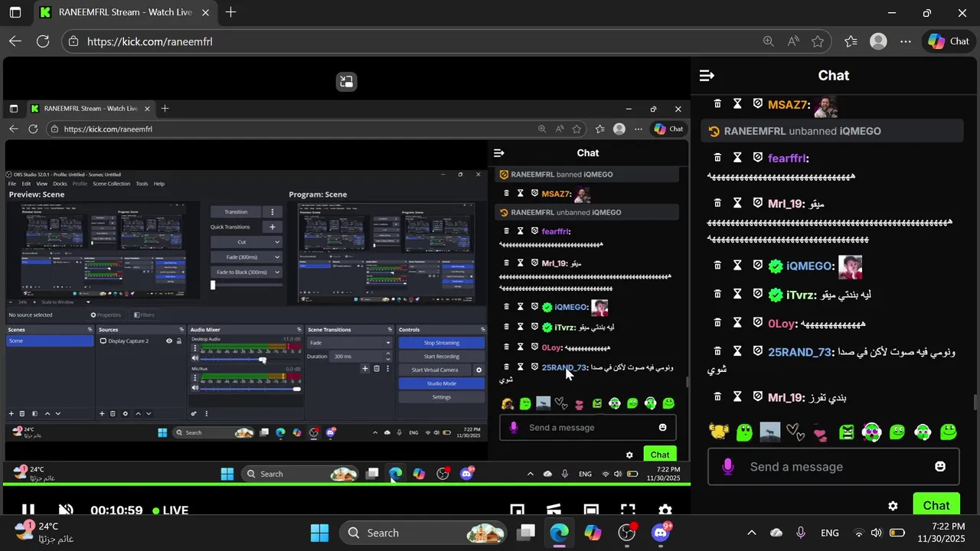The height and width of the screenshot is (551, 980).
Task: Open the Docks menu in streamed OBS window
Action: pos(60,184)
